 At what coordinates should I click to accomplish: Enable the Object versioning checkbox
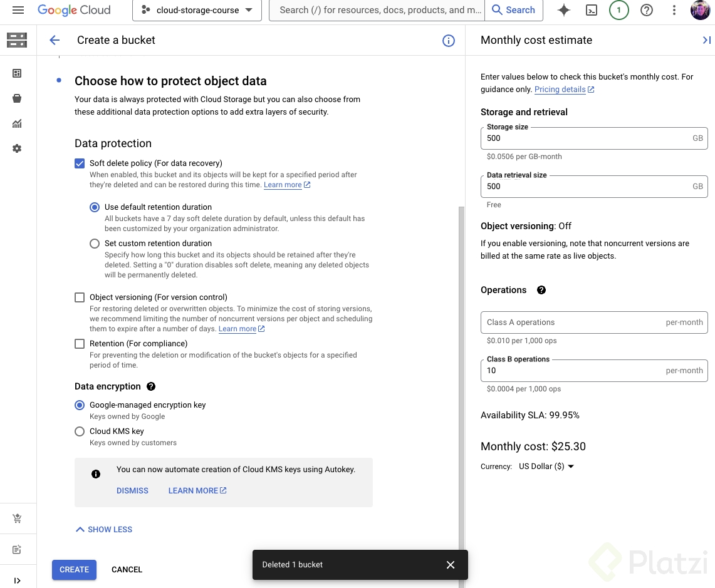80,297
